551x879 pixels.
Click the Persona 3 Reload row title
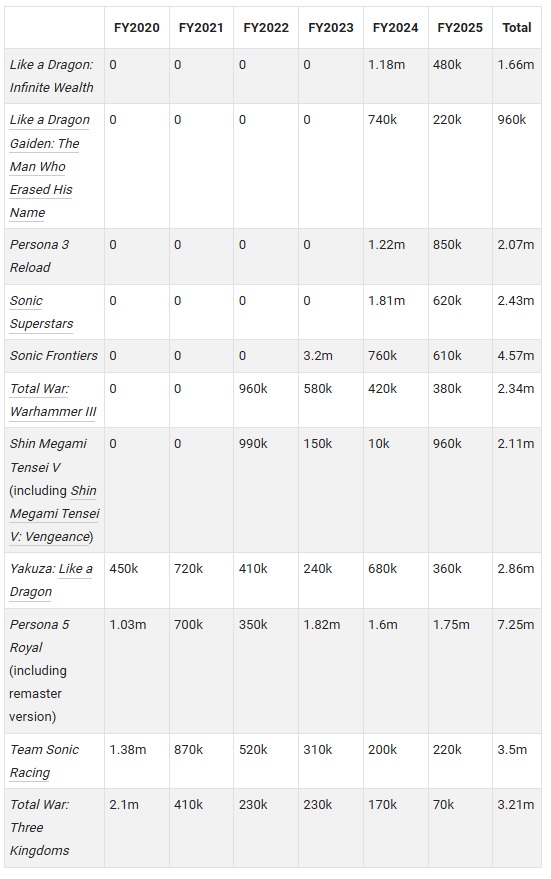(39, 256)
